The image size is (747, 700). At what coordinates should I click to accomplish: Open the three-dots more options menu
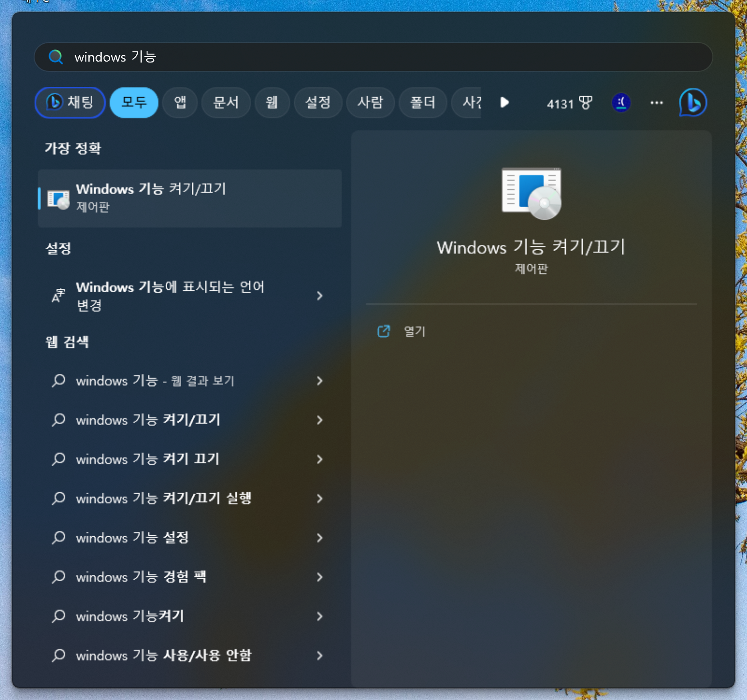click(x=656, y=102)
